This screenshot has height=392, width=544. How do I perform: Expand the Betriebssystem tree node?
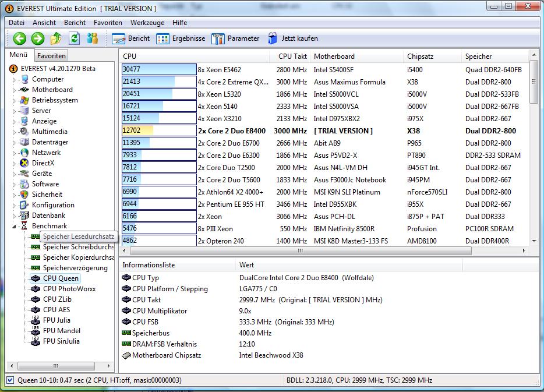14,101
